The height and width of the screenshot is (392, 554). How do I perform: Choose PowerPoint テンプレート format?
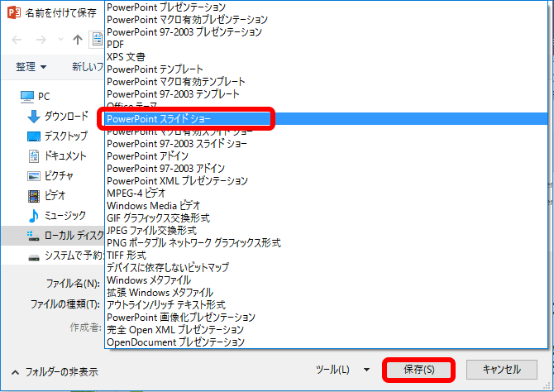(x=326, y=69)
